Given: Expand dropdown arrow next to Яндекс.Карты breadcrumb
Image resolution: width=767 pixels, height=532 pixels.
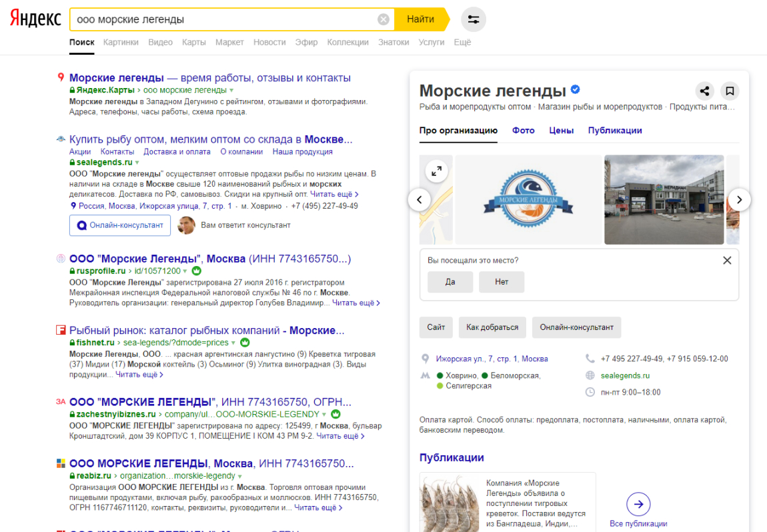Looking at the screenshot, I should coord(231,91).
